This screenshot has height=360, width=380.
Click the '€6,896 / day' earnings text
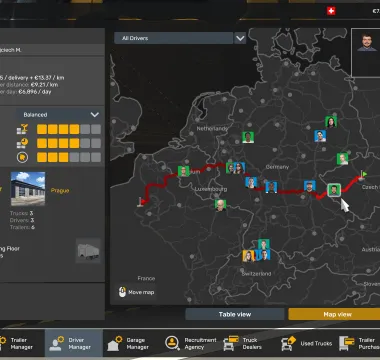(x=35, y=92)
